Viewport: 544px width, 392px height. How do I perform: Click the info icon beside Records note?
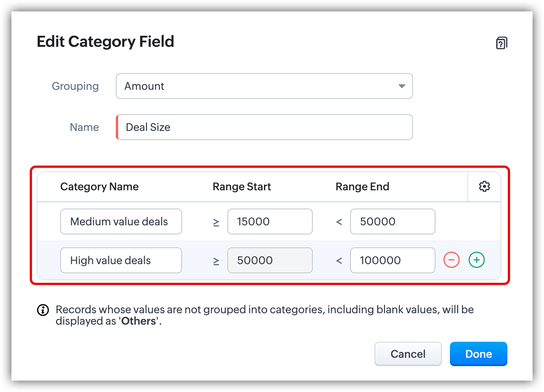[x=43, y=310]
